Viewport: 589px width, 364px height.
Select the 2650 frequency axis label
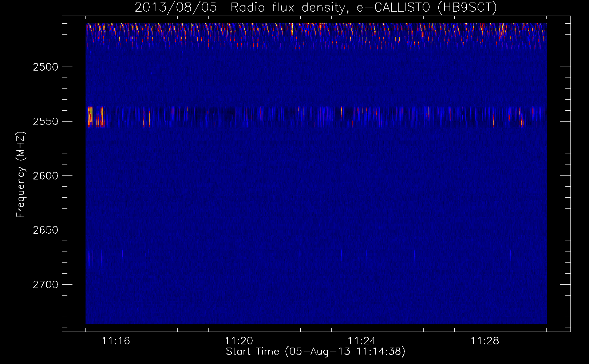pos(46,230)
